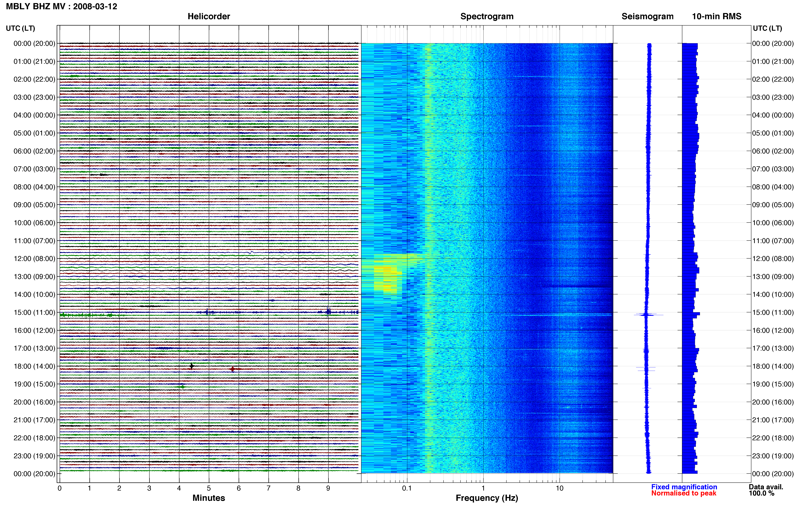Select the 'Seismogram' panel heading
The image size is (812, 508).
648,16
